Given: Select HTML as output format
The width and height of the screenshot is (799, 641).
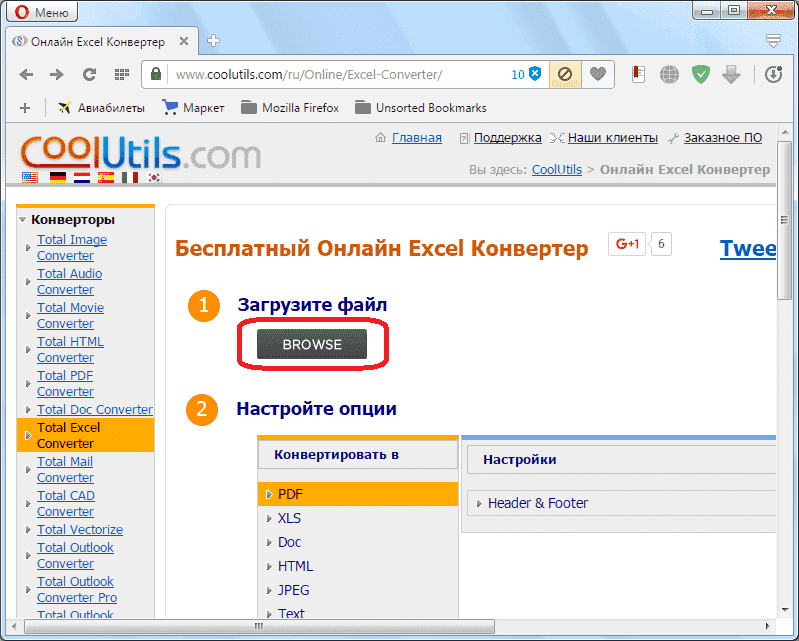Looking at the screenshot, I should tap(295, 566).
